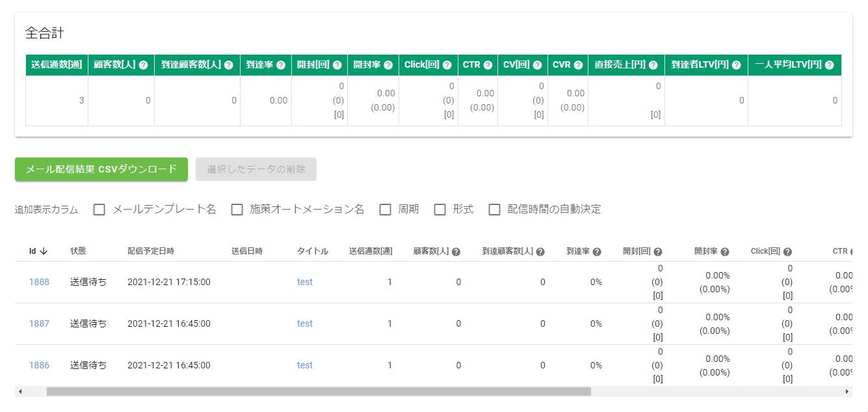Toggle the 配信時間の自動決定 checkbox

[495, 210]
